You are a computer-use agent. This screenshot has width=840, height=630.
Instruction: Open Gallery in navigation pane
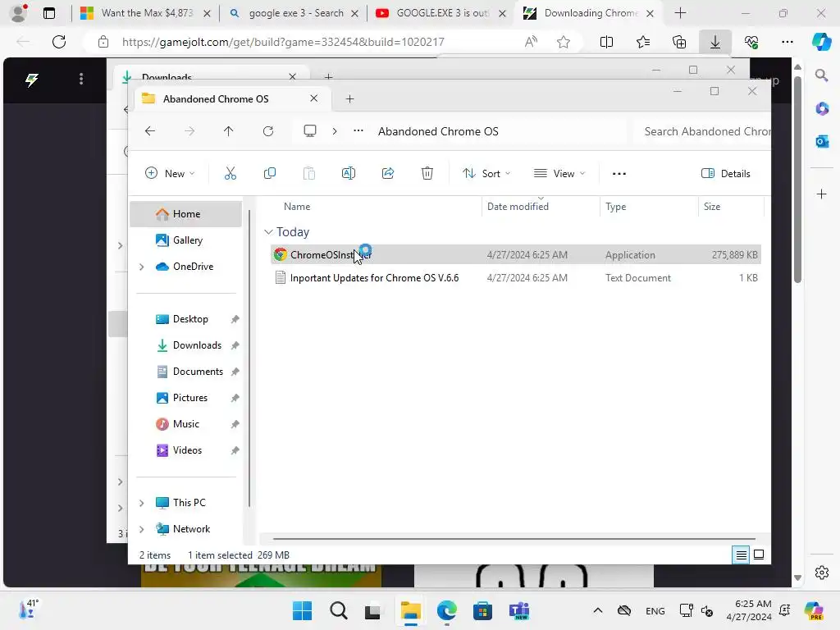(x=186, y=240)
